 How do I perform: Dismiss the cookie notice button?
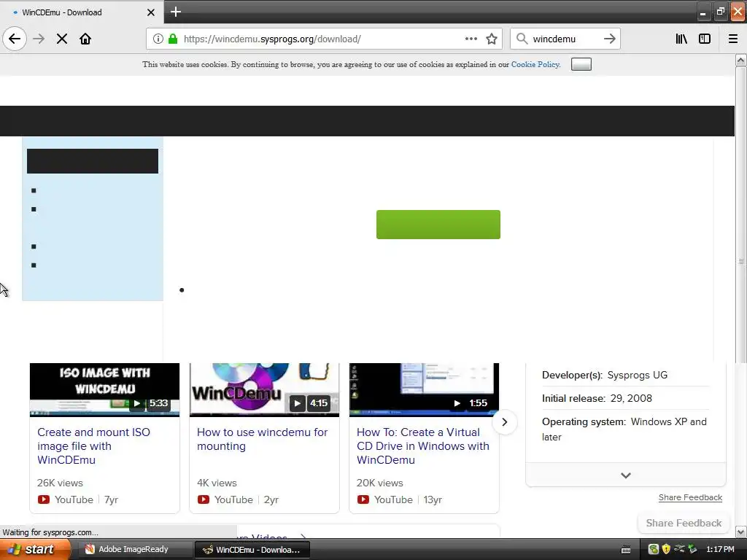pos(581,64)
